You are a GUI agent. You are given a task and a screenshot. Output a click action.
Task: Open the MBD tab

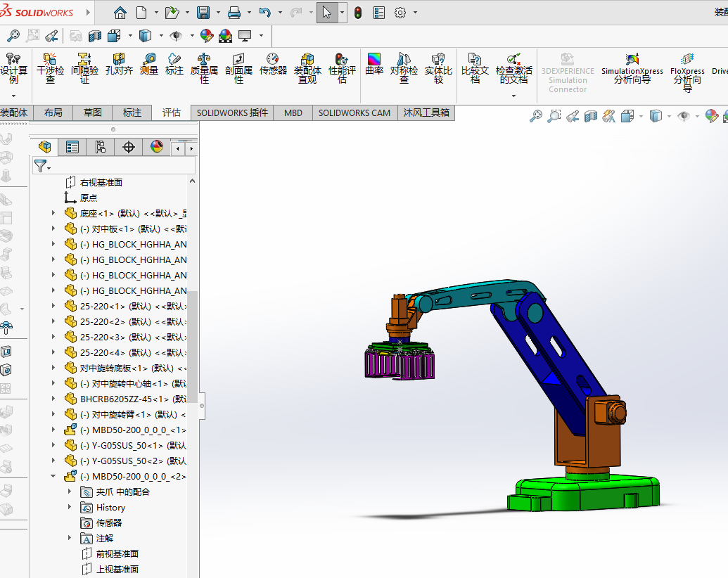point(293,113)
